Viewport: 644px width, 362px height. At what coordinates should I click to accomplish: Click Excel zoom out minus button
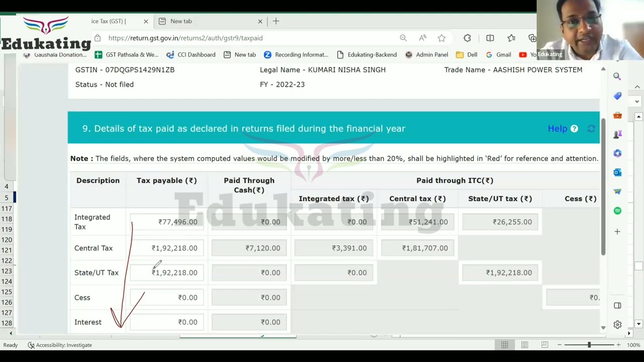pyautogui.click(x=559, y=345)
